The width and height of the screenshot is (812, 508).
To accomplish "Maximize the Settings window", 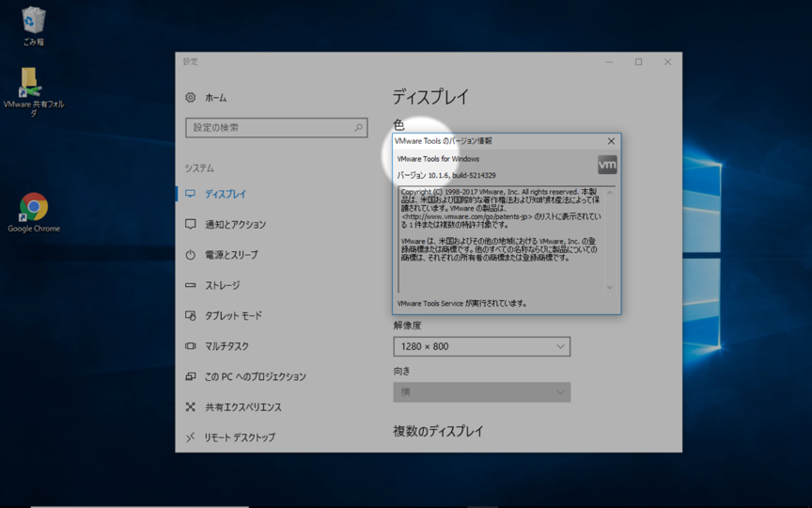I will pyautogui.click(x=638, y=62).
